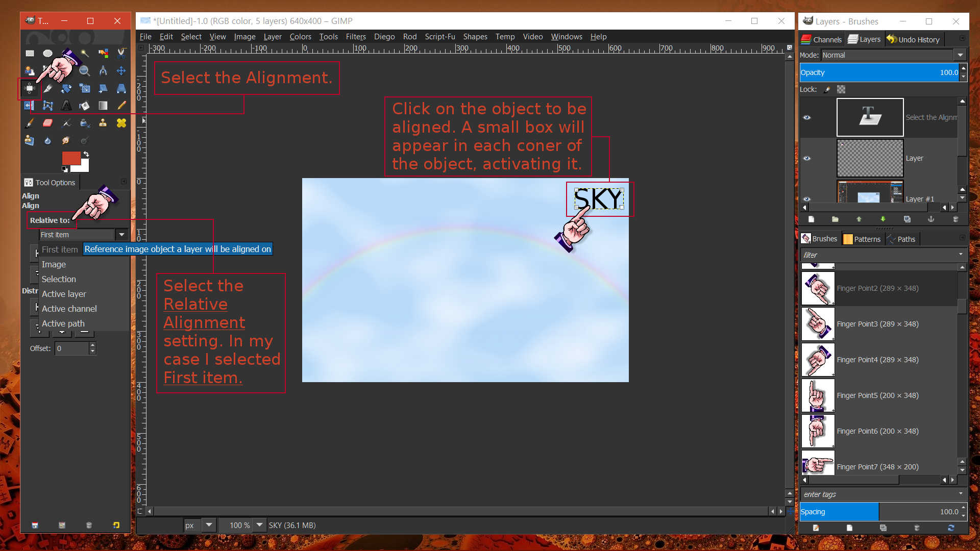This screenshot has height=551, width=980.
Task: Hide the Layer #1 layer
Action: [x=807, y=199]
